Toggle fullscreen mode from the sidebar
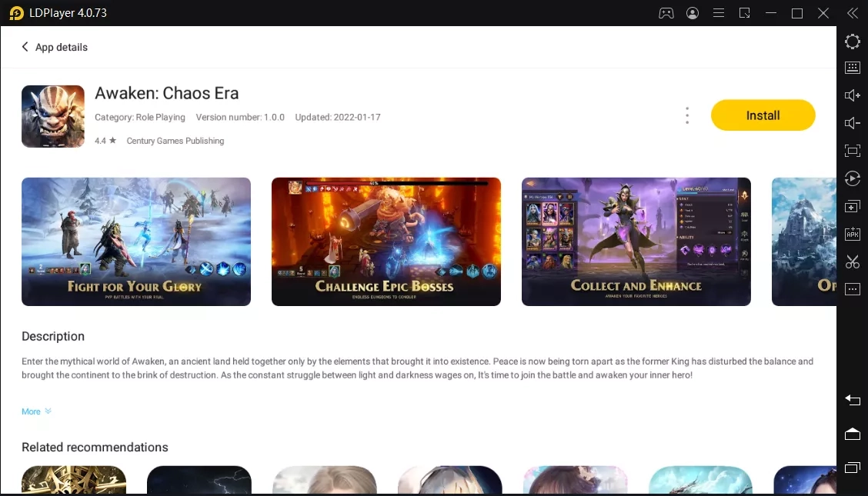 coord(853,150)
